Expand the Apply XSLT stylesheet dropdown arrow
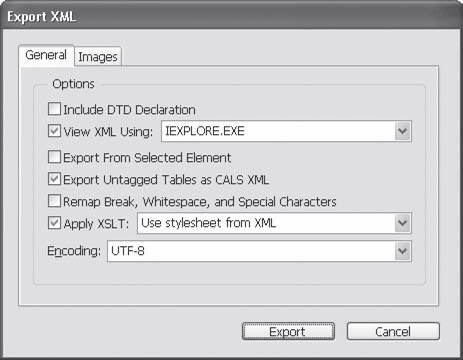Screen dimensions: 463x360 click(x=403, y=223)
